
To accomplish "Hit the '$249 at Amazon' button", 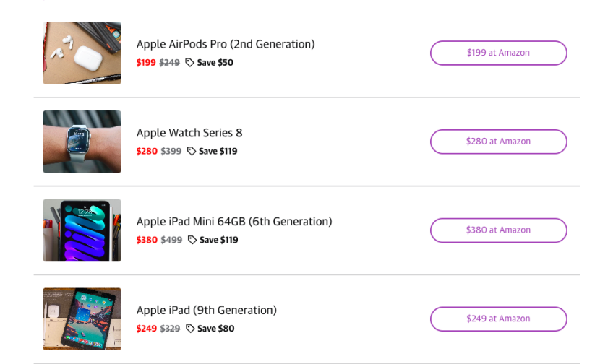I will (x=498, y=318).
